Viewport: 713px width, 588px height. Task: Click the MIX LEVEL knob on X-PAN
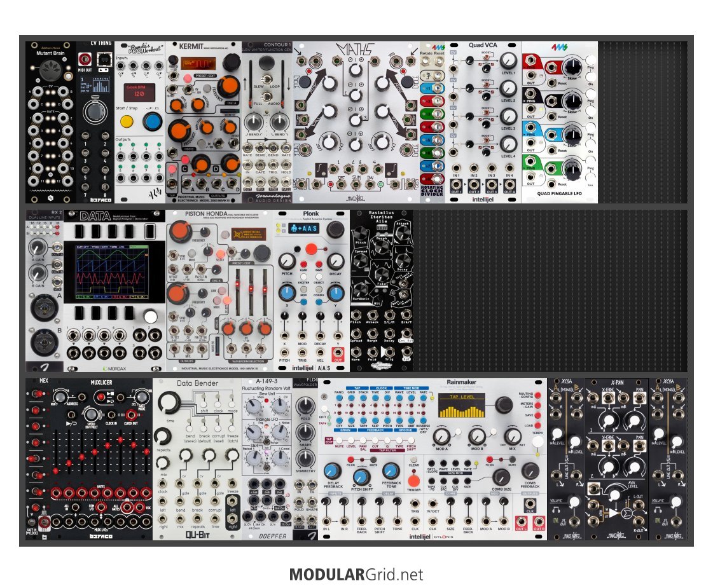point(615,495)
